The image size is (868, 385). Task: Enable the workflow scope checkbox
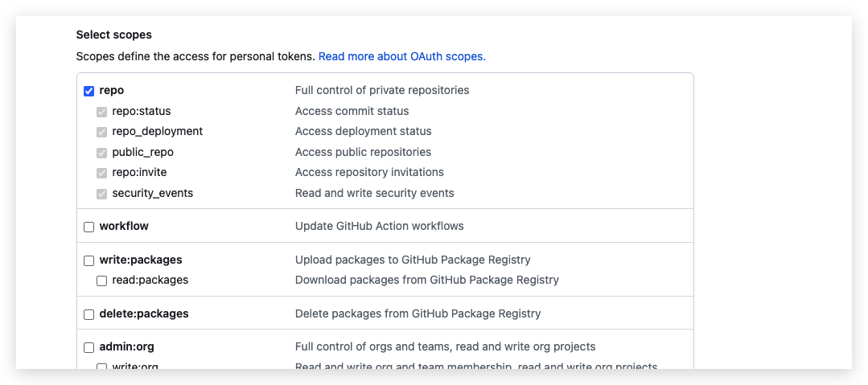[x=89, y=227]
